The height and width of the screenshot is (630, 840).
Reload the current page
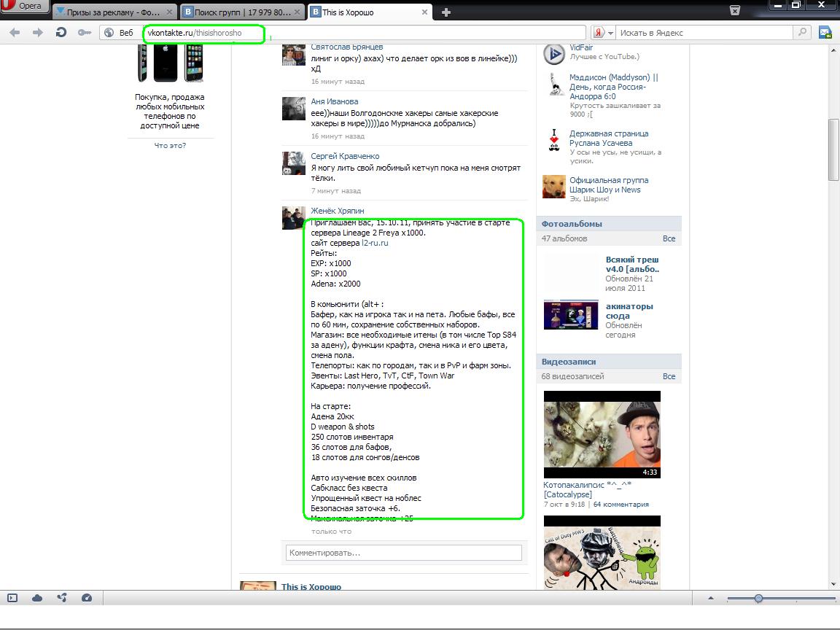point(61,33)
